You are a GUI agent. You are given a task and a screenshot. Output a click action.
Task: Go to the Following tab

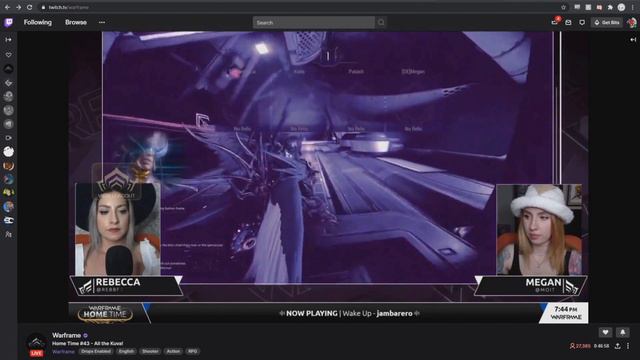38,22
